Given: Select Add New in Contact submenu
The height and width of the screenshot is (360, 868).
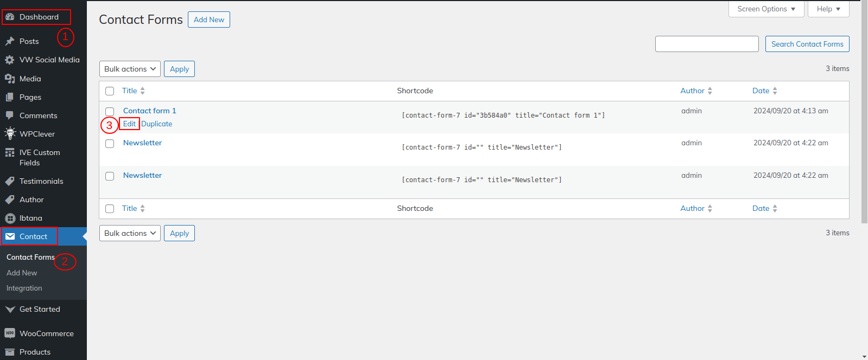Looking at the screenshot, I should pyautogui.click(x=22, y=273).
